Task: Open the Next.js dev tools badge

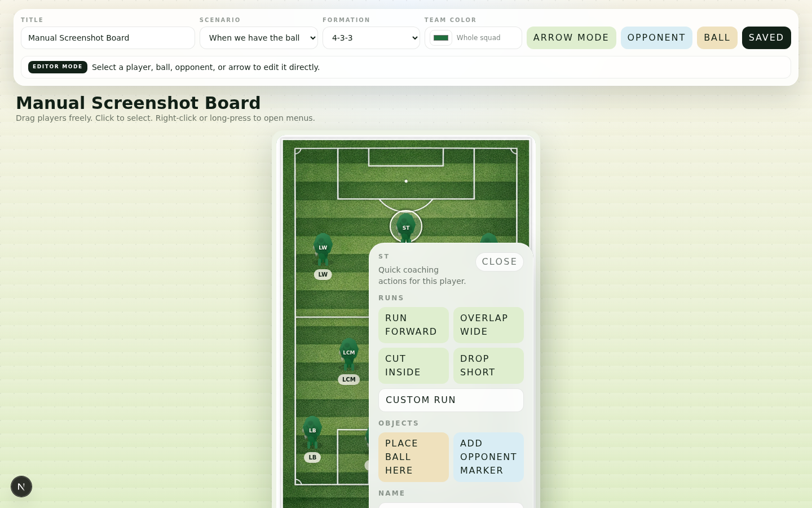Action: tap(21, 487)
